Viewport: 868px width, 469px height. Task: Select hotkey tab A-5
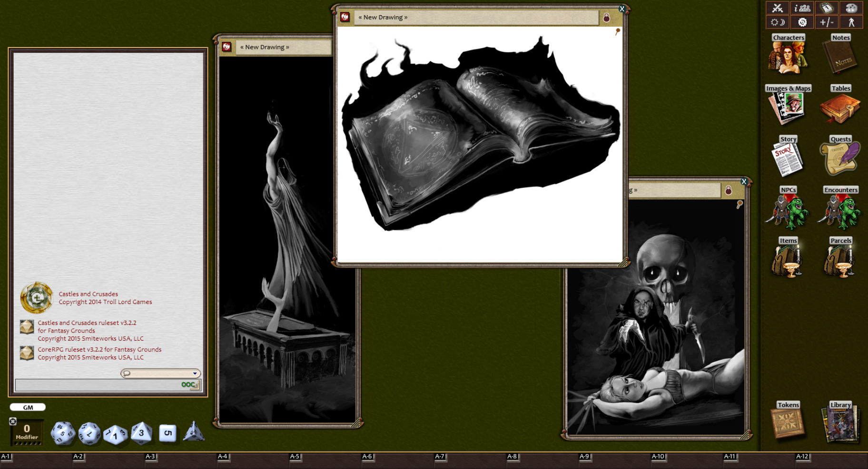[x=294, y=456]
